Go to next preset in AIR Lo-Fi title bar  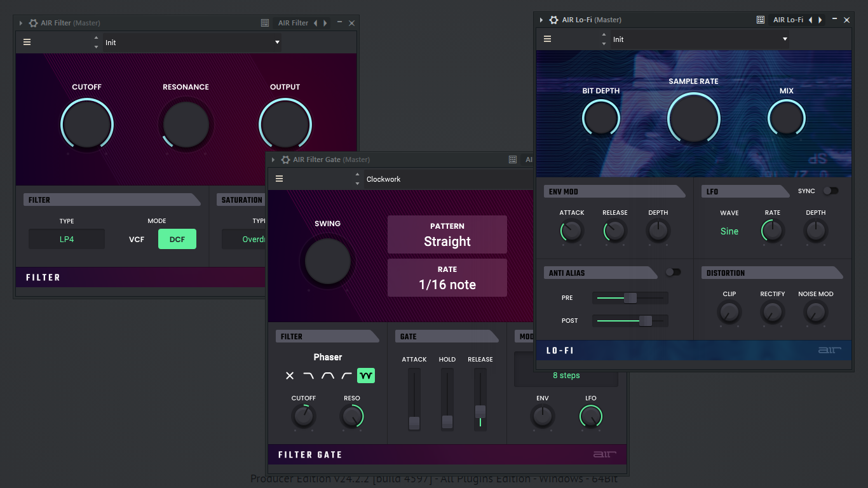coord(820,20)
